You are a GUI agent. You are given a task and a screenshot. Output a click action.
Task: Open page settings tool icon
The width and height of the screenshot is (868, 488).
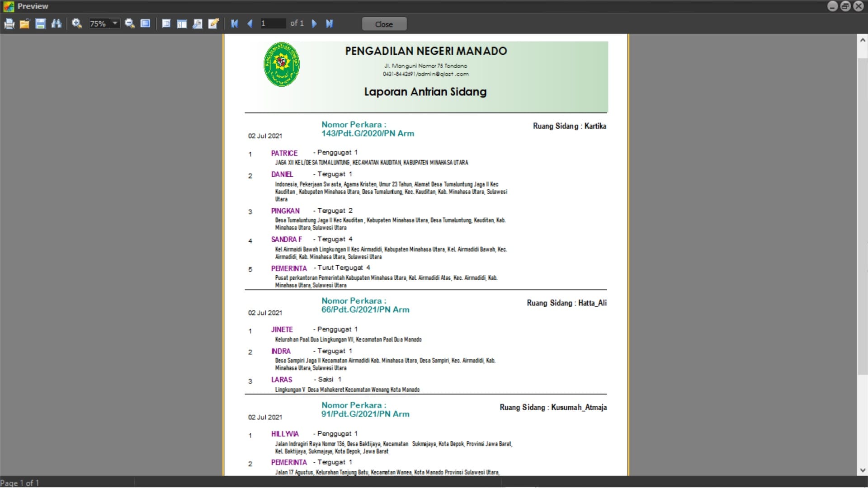point(198,23)
